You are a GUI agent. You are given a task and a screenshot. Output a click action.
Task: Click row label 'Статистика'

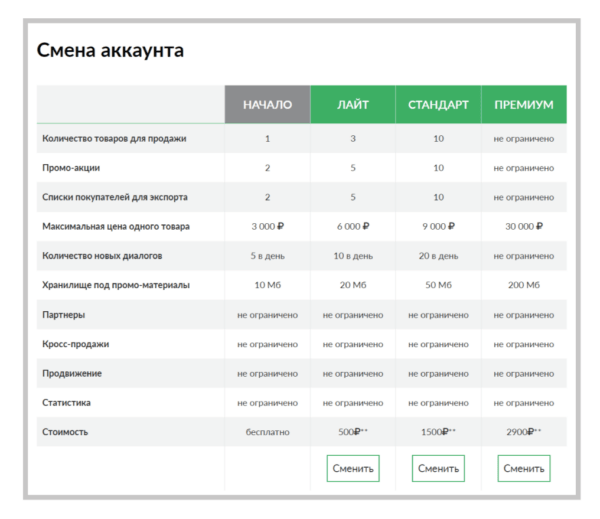[x=66, y=403]
